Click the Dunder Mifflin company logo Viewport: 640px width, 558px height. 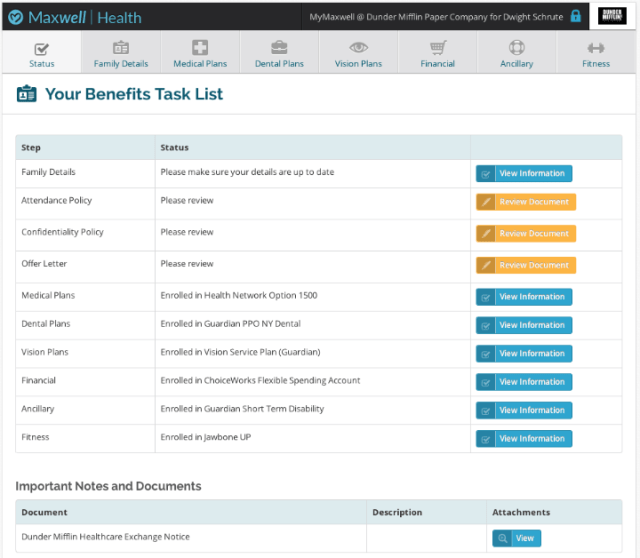click(612, 16)
